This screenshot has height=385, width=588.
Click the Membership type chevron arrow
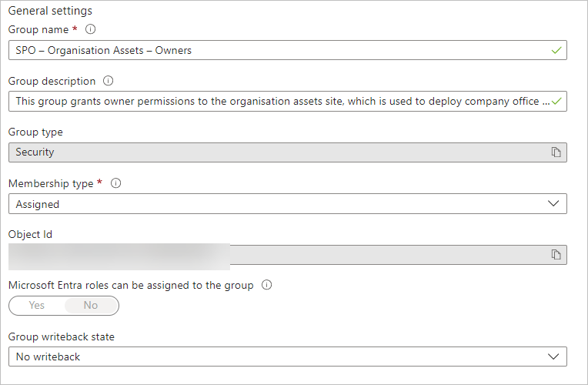pos(553,204)
